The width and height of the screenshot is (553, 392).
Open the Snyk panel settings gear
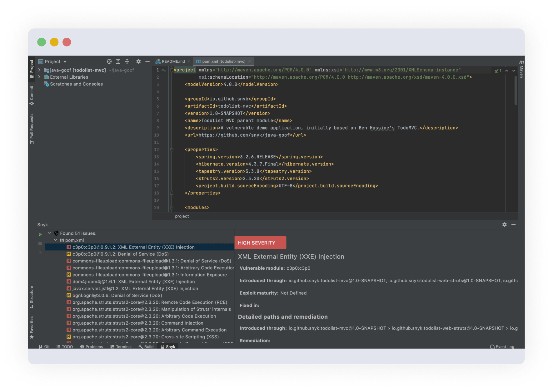pos(504,225)
